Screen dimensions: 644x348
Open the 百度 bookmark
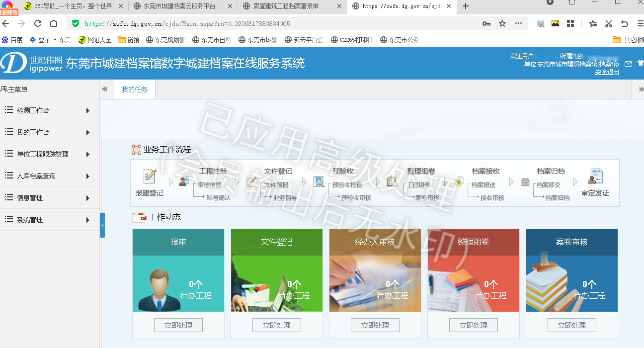pyautogui.click(x=12, y=40)
